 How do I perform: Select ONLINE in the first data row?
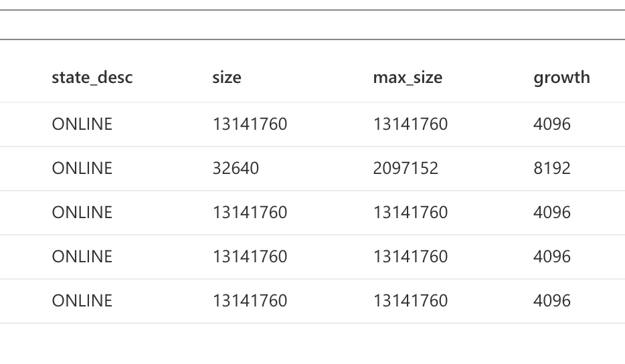tap(82, 124)
